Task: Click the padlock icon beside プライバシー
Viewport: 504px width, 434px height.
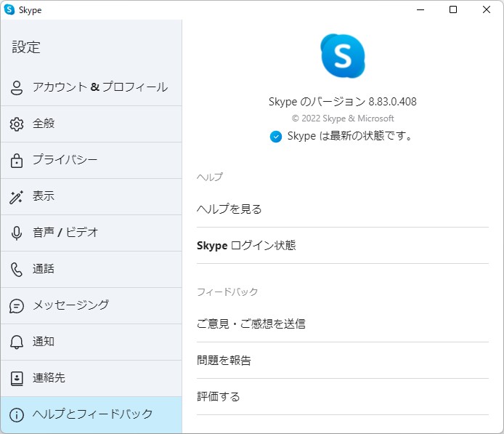Action: 17,160
